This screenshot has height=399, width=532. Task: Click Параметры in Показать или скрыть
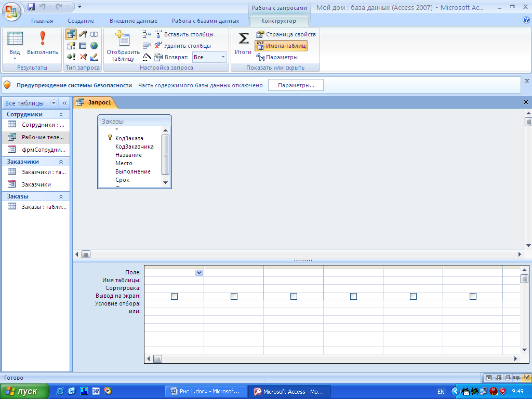point(277,57)
